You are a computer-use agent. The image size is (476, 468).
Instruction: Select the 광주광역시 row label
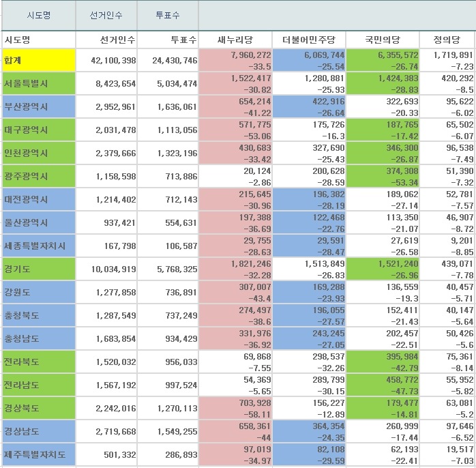click(39, 176)
